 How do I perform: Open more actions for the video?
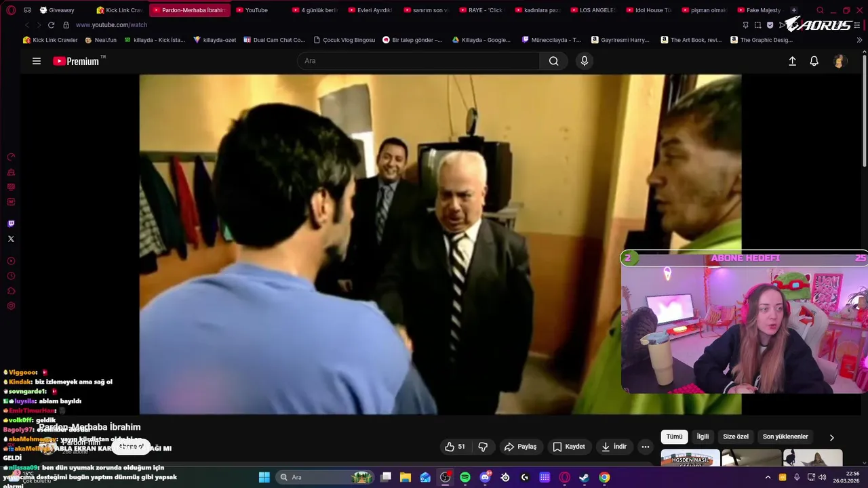pos(646,447)
